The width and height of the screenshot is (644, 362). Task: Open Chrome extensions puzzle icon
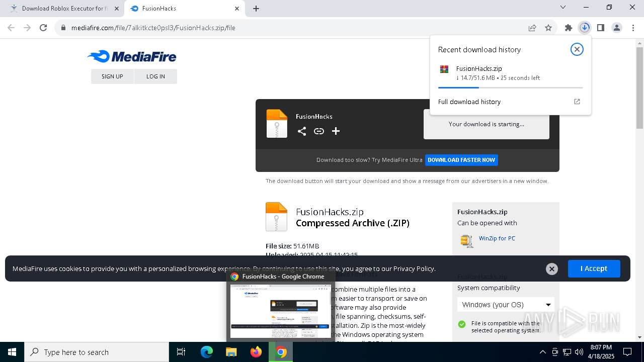click(569, 28)
